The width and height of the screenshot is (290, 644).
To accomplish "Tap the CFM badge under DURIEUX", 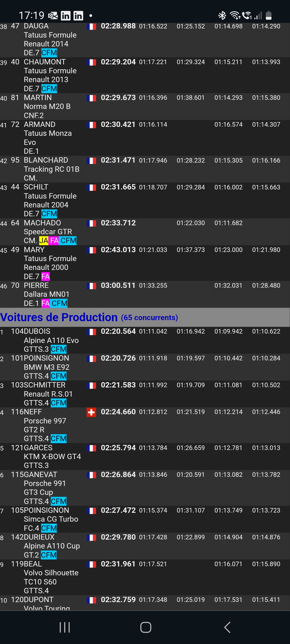I will pyautogui.click(x=49, y=555).
